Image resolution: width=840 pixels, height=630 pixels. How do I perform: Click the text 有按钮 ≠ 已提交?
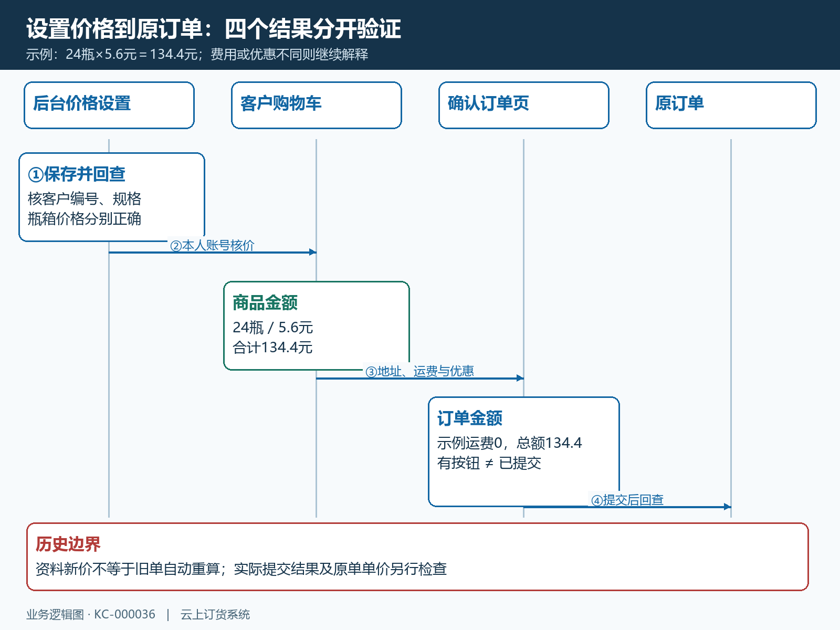tap(489, 463)
